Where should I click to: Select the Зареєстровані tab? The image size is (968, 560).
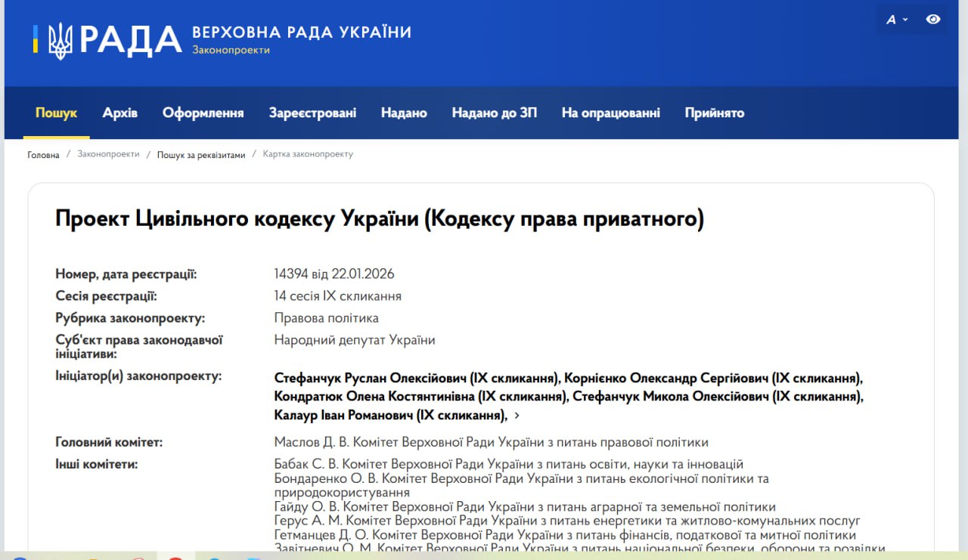312,113
